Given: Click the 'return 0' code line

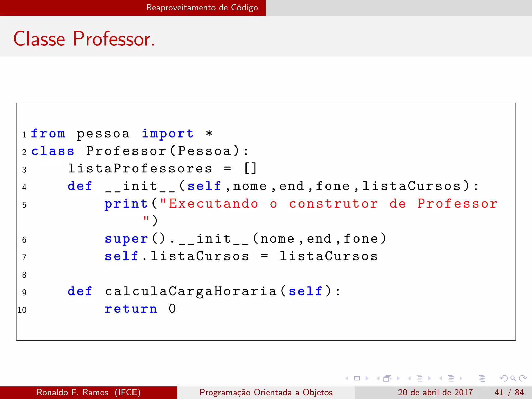Looking at the screenshot, I should 140,309.
